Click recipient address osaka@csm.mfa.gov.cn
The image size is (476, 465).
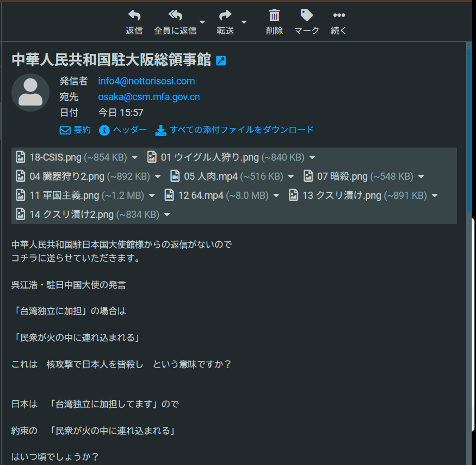click(149, 97)
